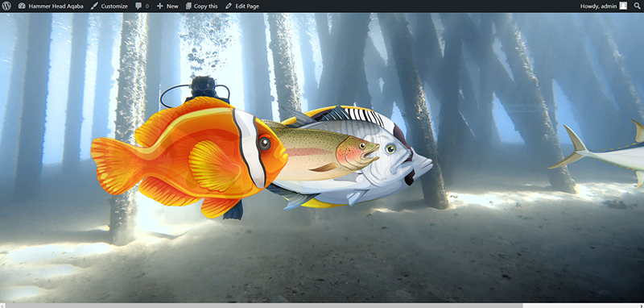Screen dimensions: 644x308
Task: Click the Copy this pages icon
Action: click(x=188, y=6)
